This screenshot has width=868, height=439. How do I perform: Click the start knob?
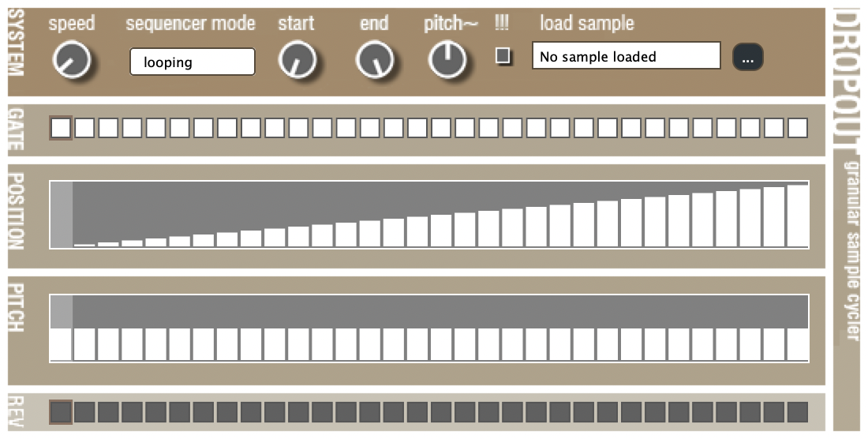[x=297, y=60]
